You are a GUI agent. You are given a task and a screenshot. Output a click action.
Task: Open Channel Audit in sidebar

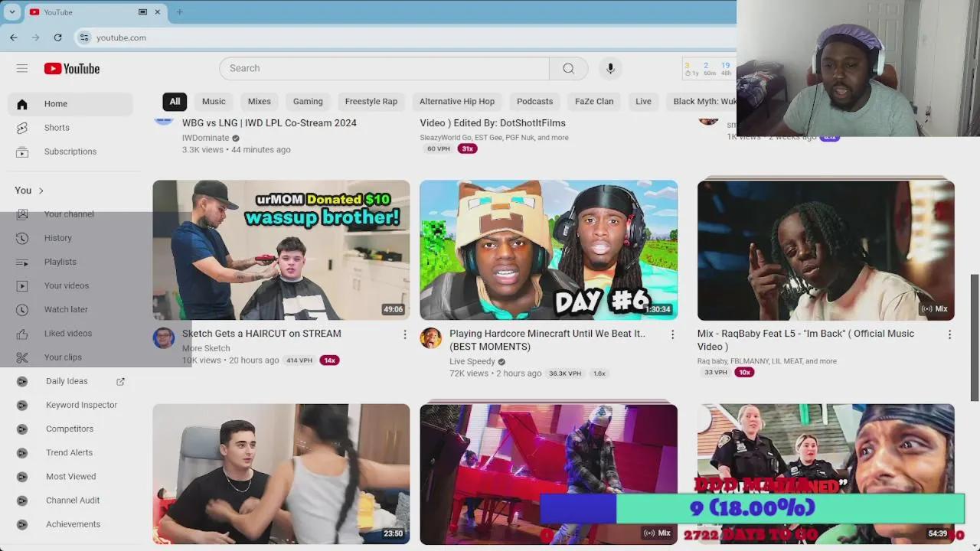[x=70, y=500]
